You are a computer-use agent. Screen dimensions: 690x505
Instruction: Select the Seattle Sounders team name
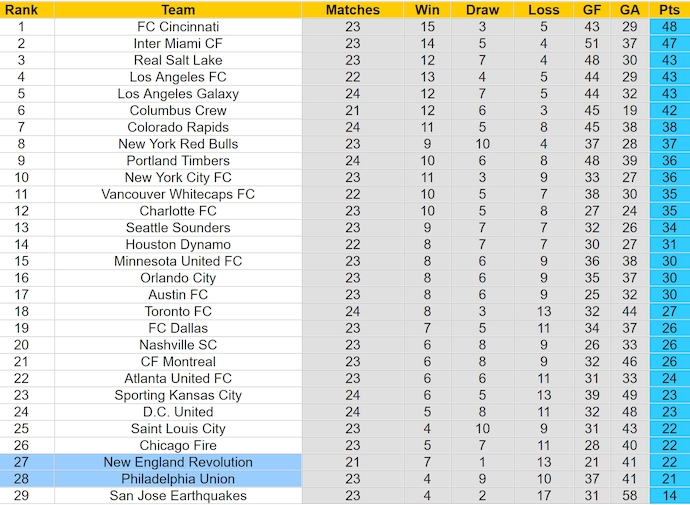point(178,228)
